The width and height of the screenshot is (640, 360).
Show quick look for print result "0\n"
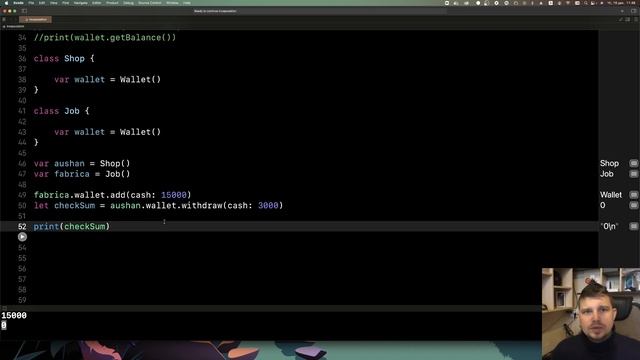point(633,226)
